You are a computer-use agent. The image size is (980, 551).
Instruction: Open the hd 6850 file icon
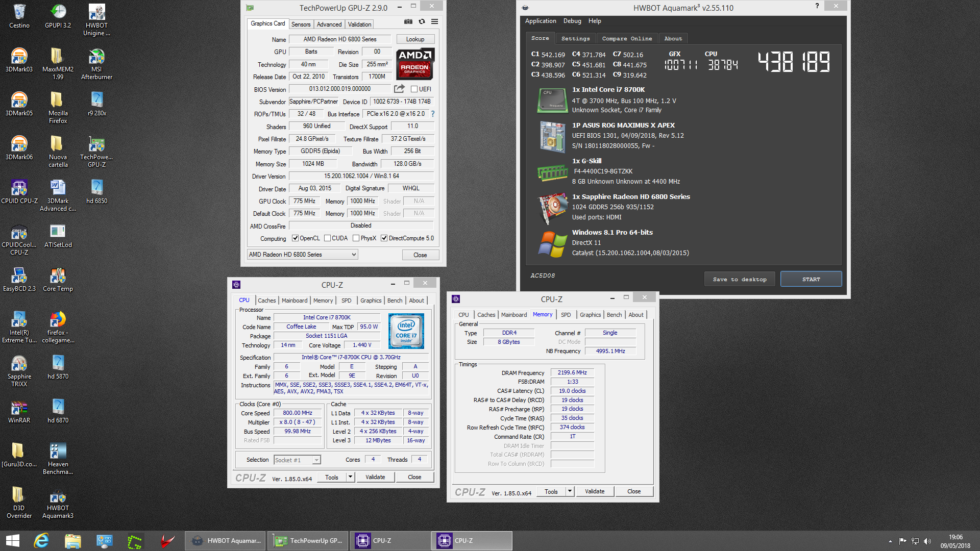[x=96, y=192]
